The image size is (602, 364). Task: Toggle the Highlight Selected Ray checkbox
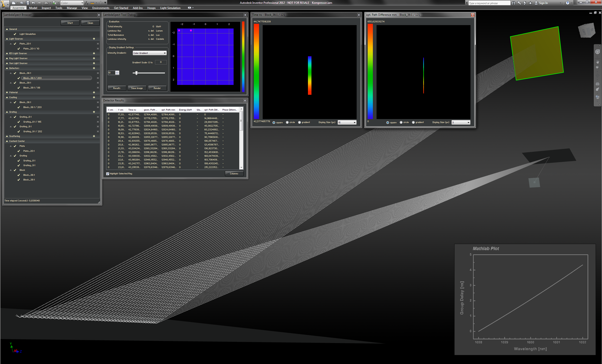tap(108, 174)
